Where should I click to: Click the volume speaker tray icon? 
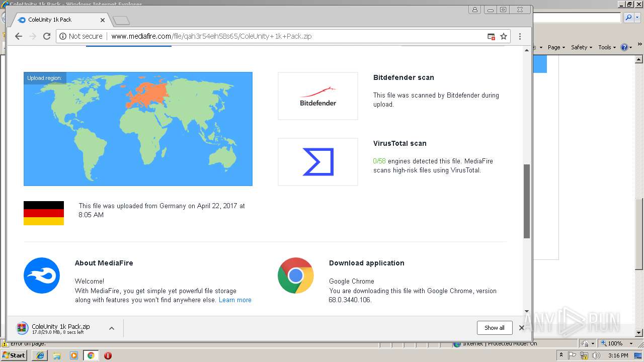(x=596, y=355)
